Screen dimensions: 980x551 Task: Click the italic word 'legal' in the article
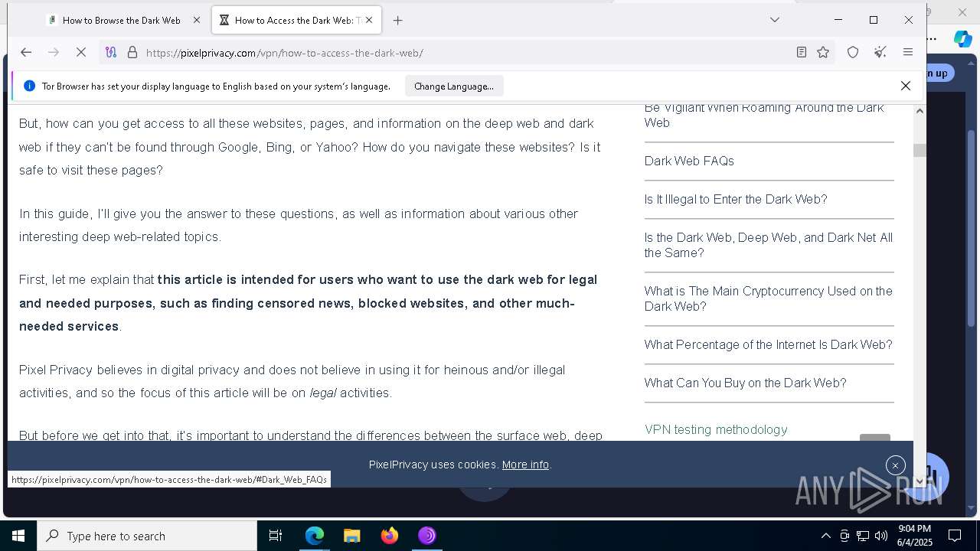coord(323,393)
